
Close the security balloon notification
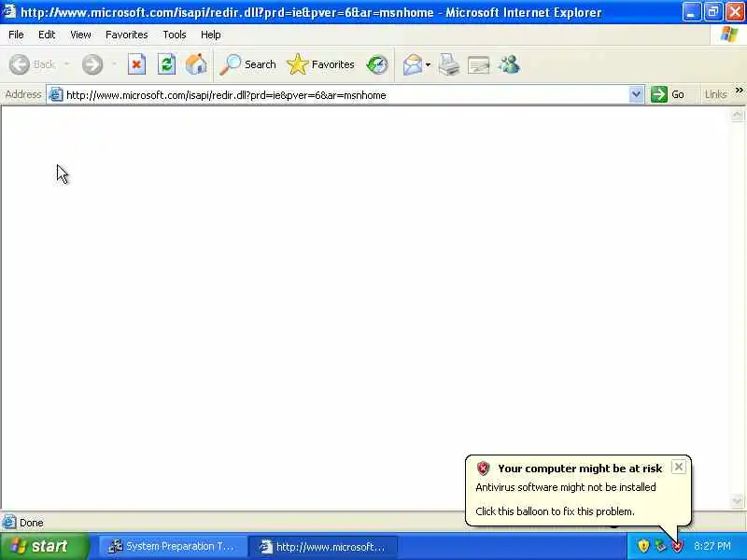679,467
